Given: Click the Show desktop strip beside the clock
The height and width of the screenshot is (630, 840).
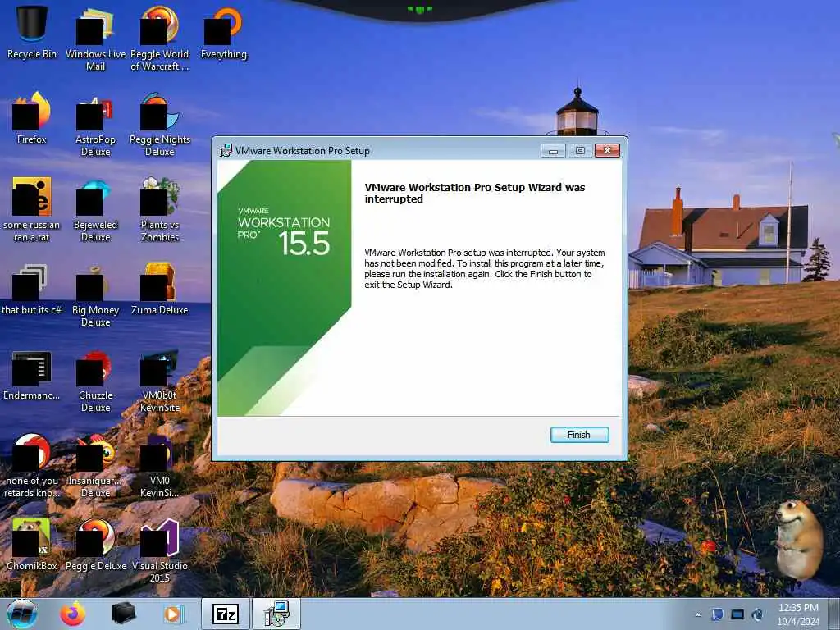Looking at the screenshot, I should pos(834,614).
